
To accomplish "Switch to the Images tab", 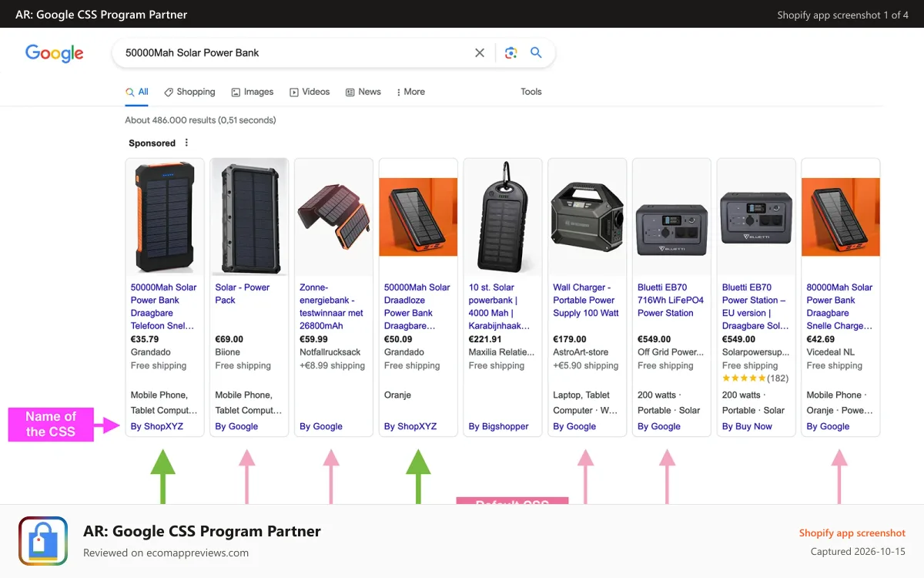I will click(x=253, y=92).
